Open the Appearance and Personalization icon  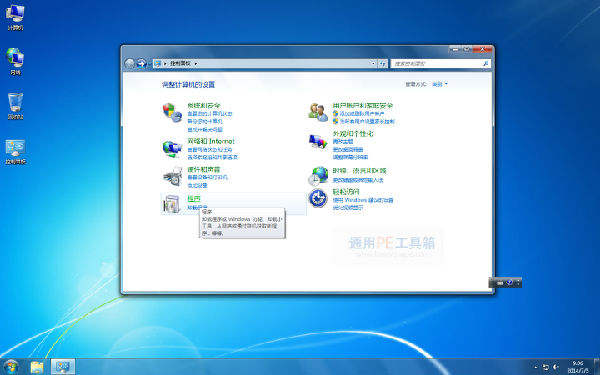318,142
